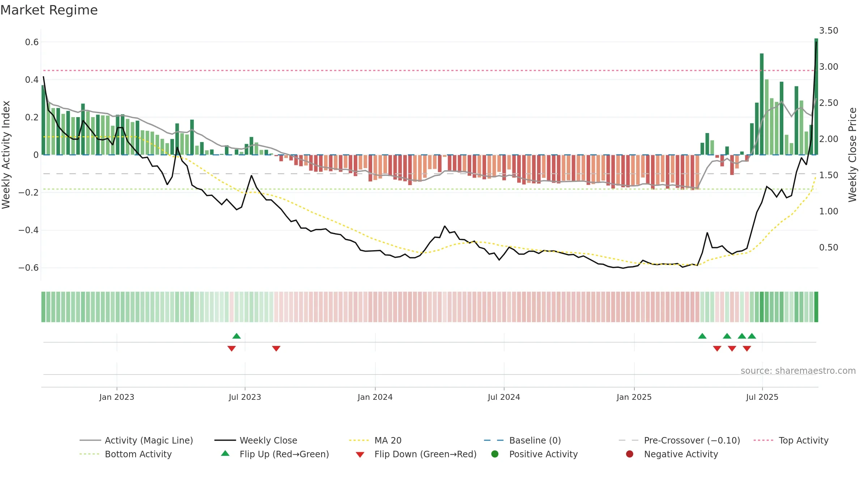Click the −0.4 activity axis value
This screenshot has width=868, height=488.
pyautogui.click(x=29, y=230)
